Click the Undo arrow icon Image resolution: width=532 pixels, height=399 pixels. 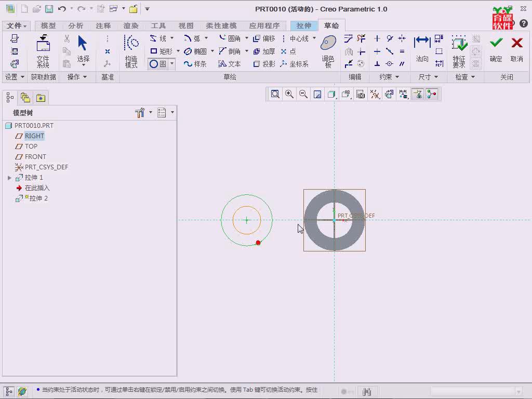tap(62, 9)
